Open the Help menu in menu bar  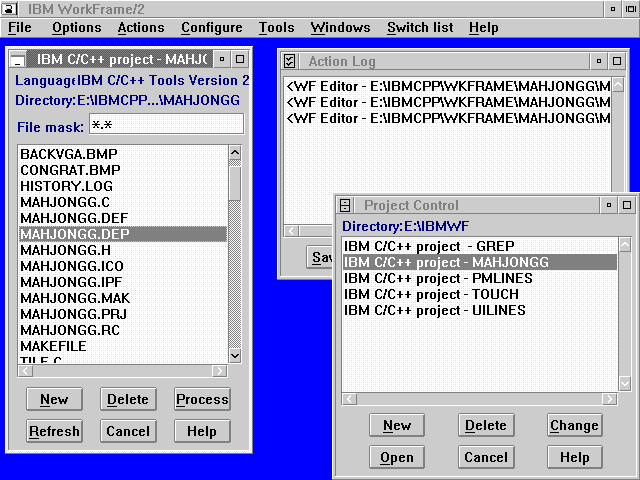(x=483, y=28)
